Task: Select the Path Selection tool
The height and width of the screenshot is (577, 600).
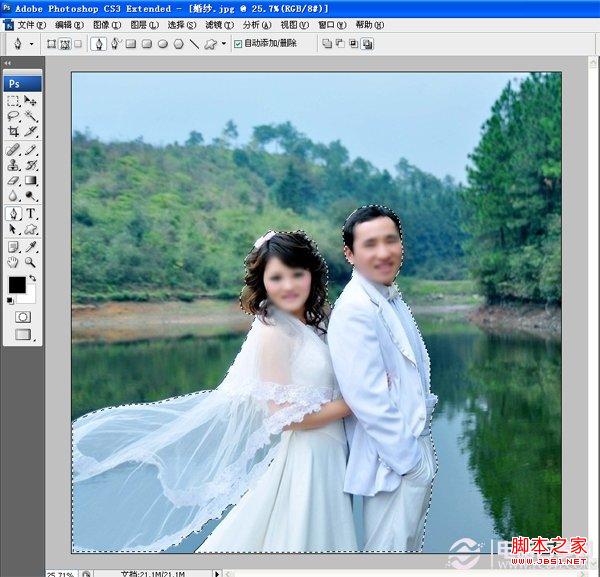Action: click(x=13, y=229)
